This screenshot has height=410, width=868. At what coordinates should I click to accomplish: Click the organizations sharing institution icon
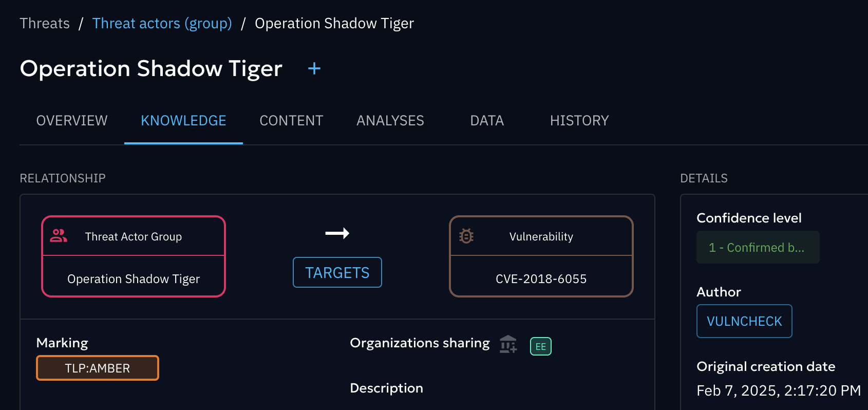tap(508, 344)
